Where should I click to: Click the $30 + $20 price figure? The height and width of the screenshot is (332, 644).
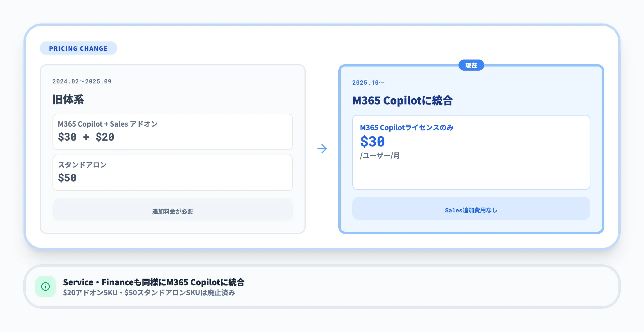click(86, 137)
